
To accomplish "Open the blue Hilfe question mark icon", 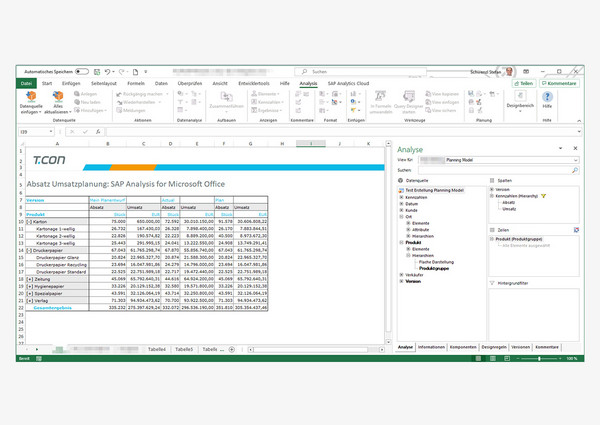I will click(x=547, y=96).
